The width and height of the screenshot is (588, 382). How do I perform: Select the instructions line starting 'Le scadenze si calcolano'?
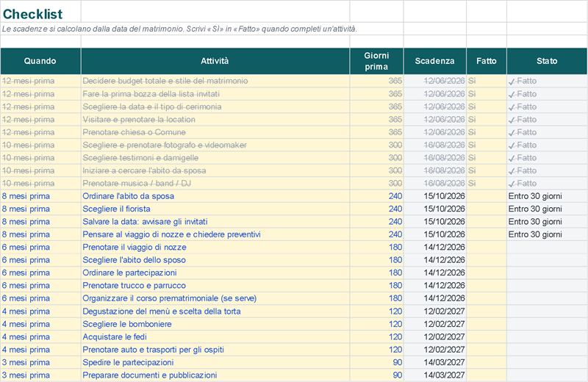click(179, 29)
